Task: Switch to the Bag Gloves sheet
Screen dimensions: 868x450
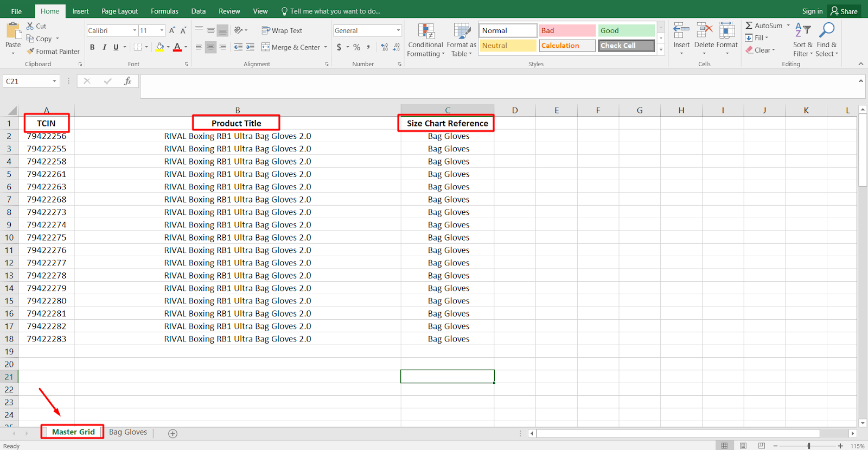Action: (x=128, y=432)
